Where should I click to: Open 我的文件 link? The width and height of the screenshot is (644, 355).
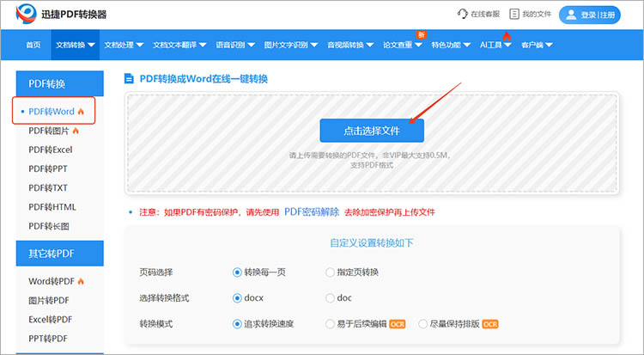530,14
